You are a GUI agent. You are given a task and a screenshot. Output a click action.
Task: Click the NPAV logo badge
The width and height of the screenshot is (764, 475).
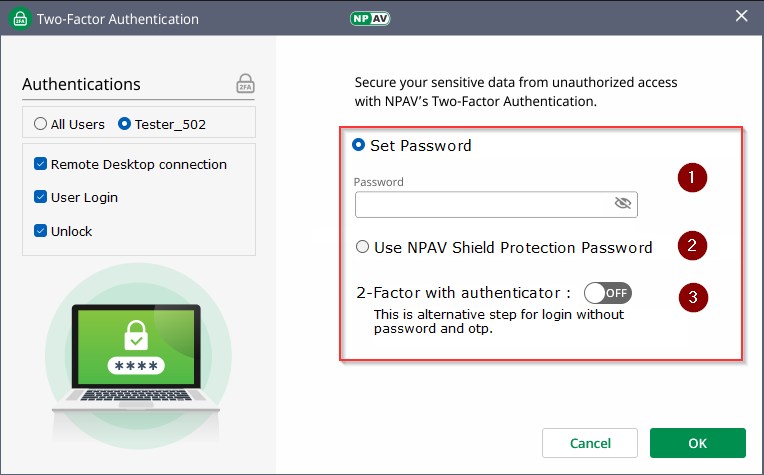[x=370, y=18]
